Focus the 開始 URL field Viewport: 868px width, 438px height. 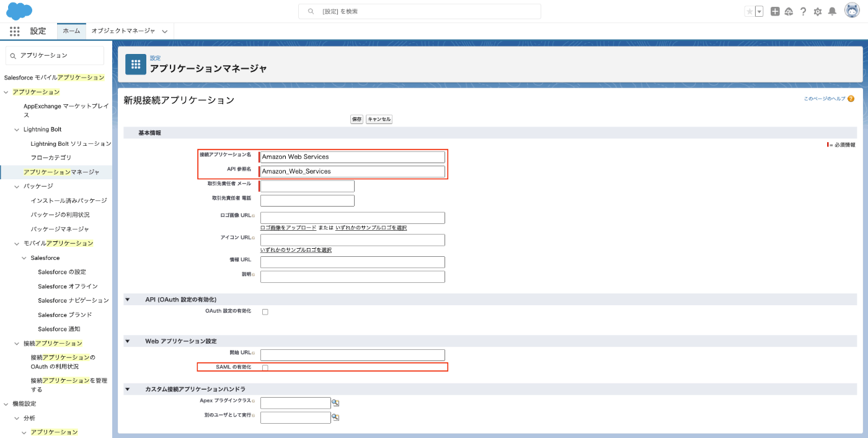(353, 355)
